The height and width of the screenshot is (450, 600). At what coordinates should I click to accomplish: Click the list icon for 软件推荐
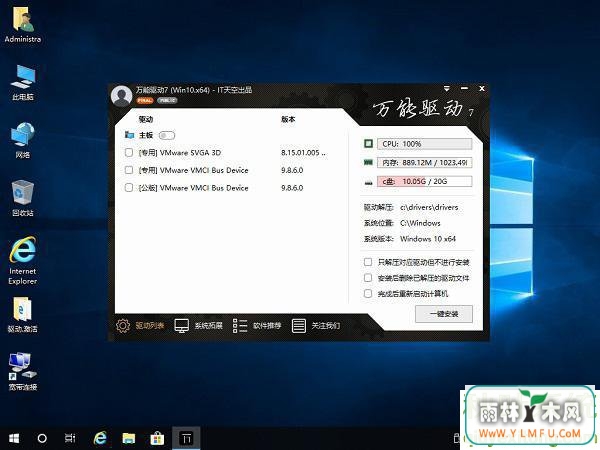240,326
